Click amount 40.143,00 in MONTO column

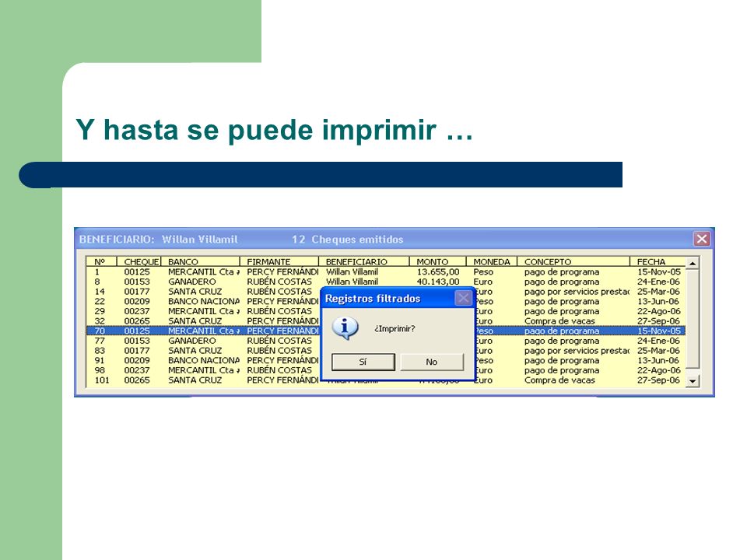pos(438,282)
